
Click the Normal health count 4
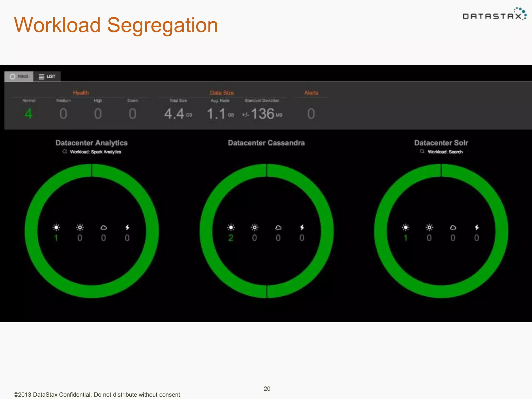click(29, 114)
